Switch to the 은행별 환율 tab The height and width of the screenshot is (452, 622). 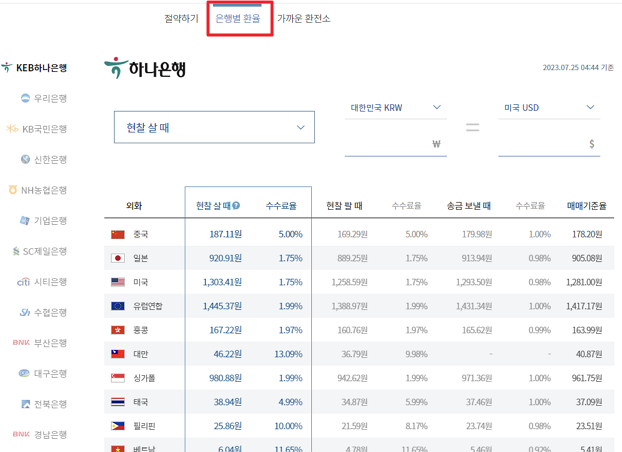(238, 19)
